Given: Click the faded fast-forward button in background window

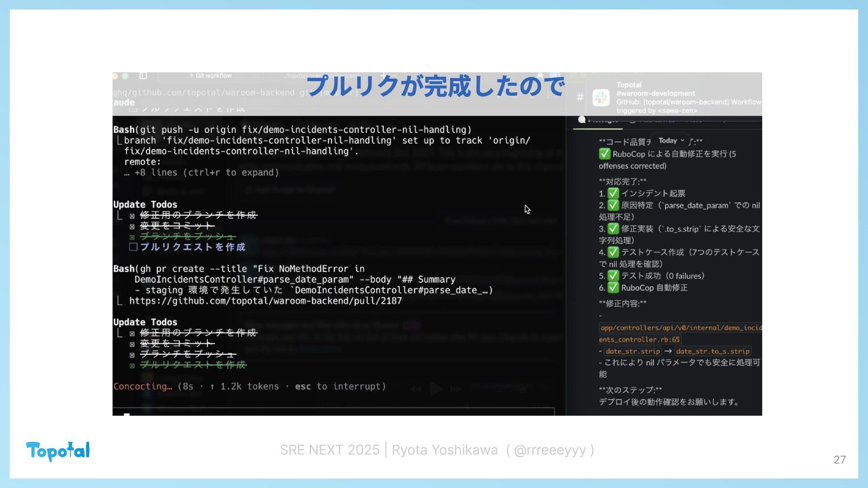Looking at the screenshot, I should coord(456,389).
